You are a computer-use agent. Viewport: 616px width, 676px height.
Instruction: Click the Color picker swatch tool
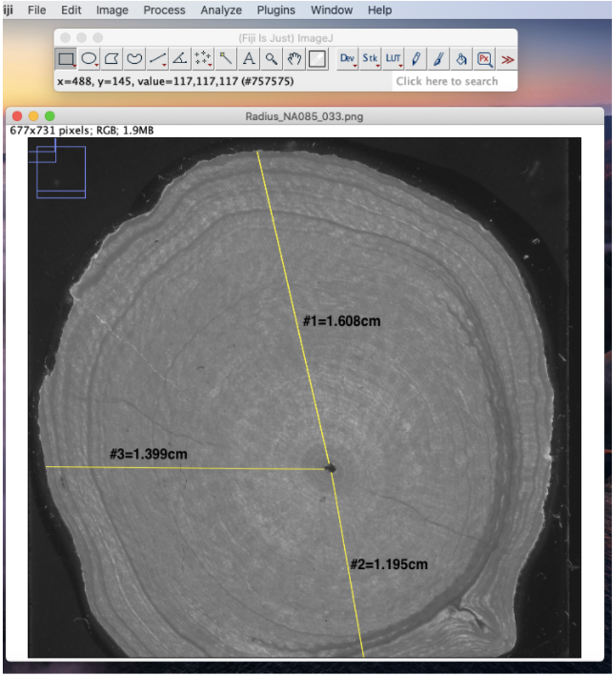pos(317,59)
